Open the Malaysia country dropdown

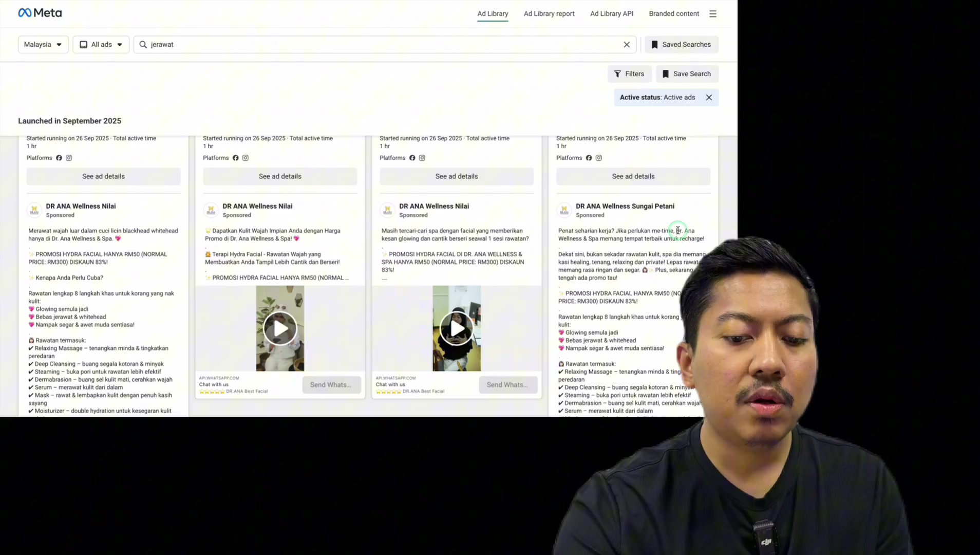click(x=43, y=45)
